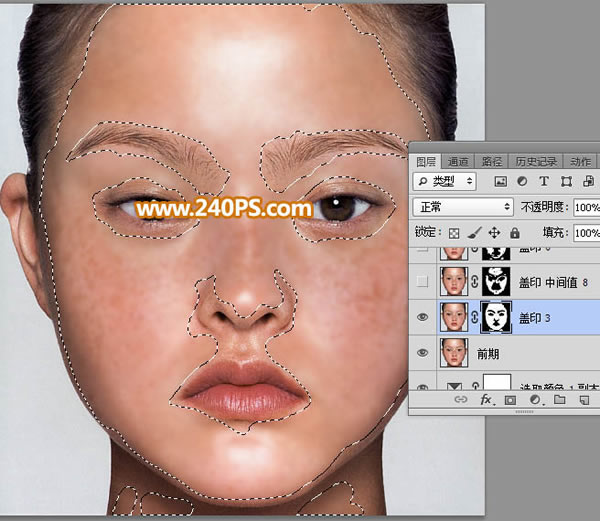
Task: Open the fx layer style menu
Action: tap(486, 400)
